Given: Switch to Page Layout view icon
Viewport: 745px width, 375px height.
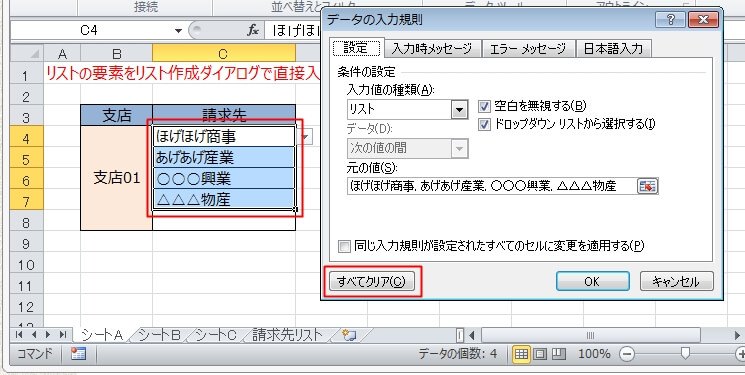Looking at the screenshot, I should point(540,354).
